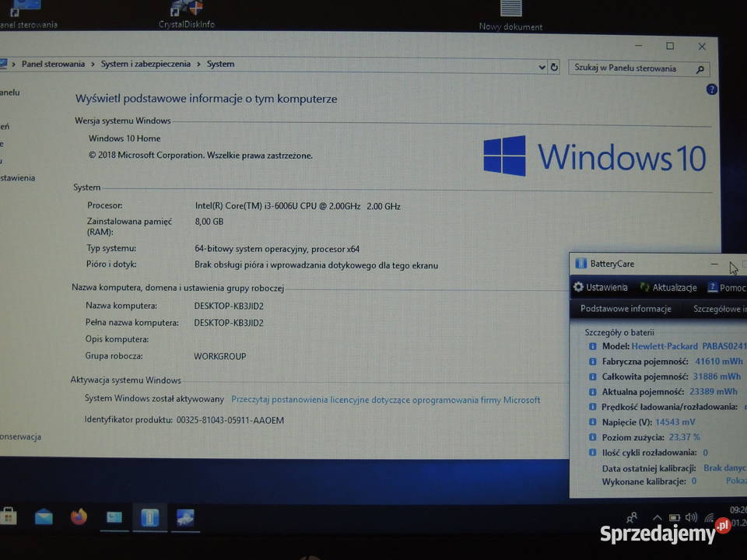Click the 64-bitowy system operacyjny text
Image resolution: width=747 pixels, height=560 pixels.
click(x=277, y=249)
